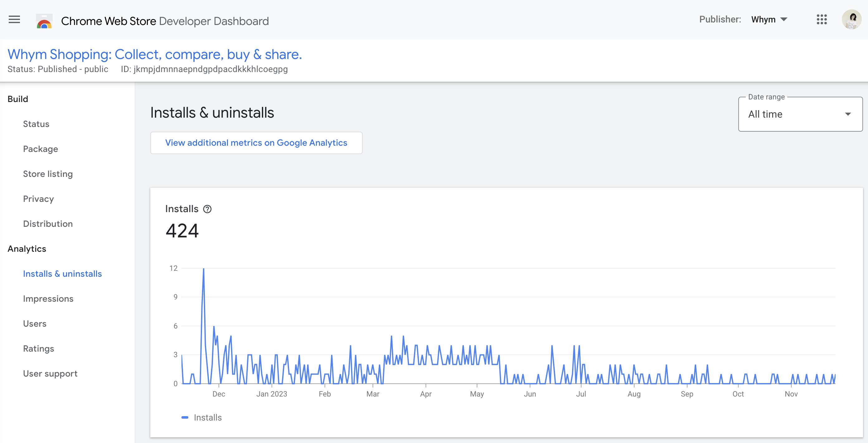The height and width of the screenshot is (443, 868).
Task: Go to Package page
Action: 41,149
